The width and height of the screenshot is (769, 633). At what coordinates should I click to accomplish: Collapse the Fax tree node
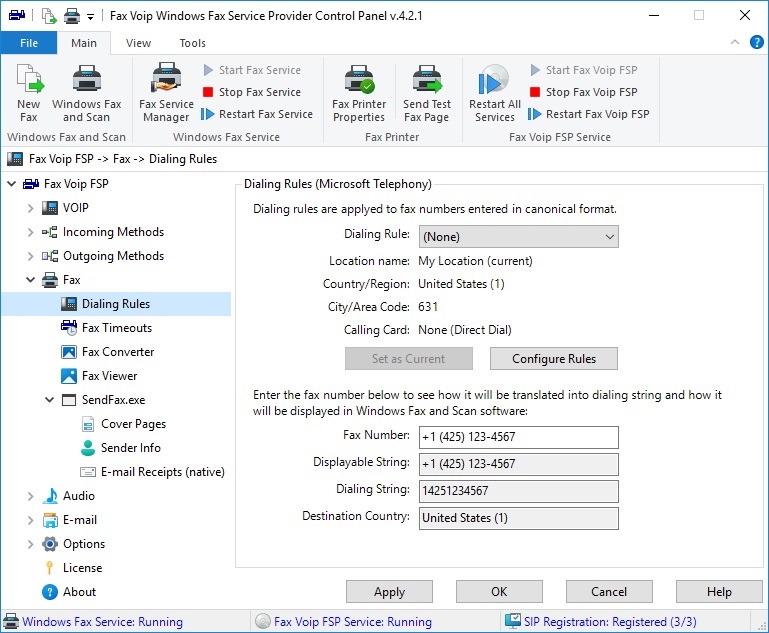click(x=30, y=280)
